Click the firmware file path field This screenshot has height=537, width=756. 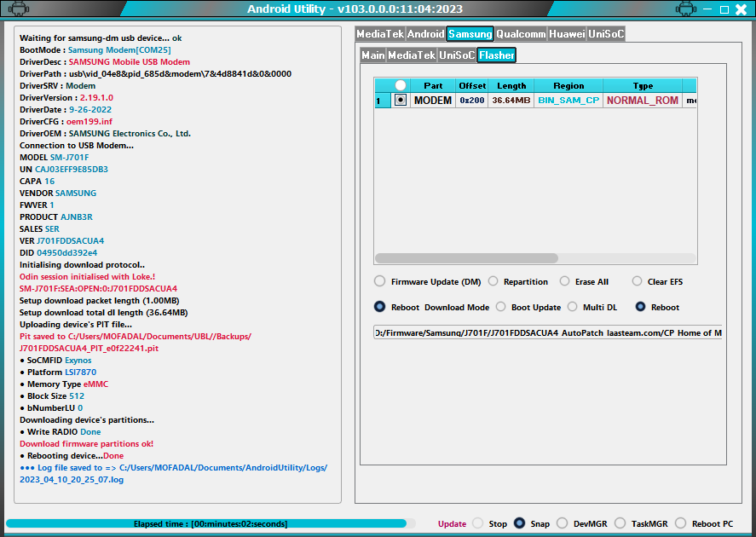[x=548, y=332]
